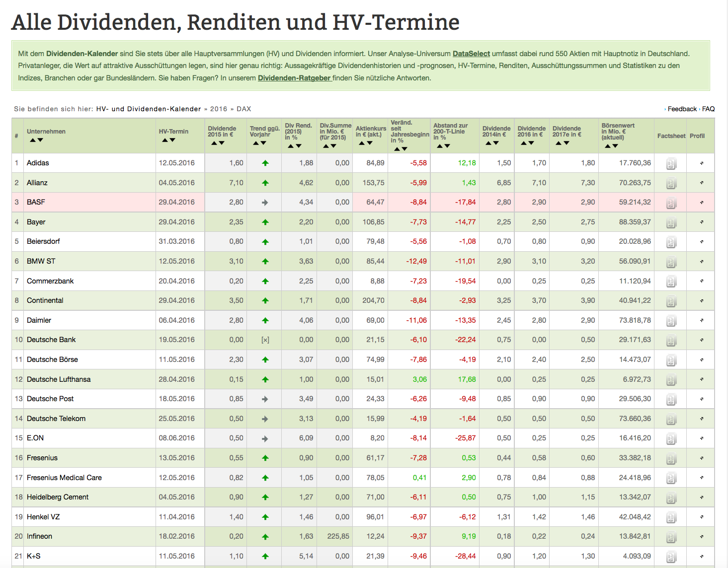728x568 pixels.
Task: Sort descending by Dividende 2014 column
Action: 496,143
